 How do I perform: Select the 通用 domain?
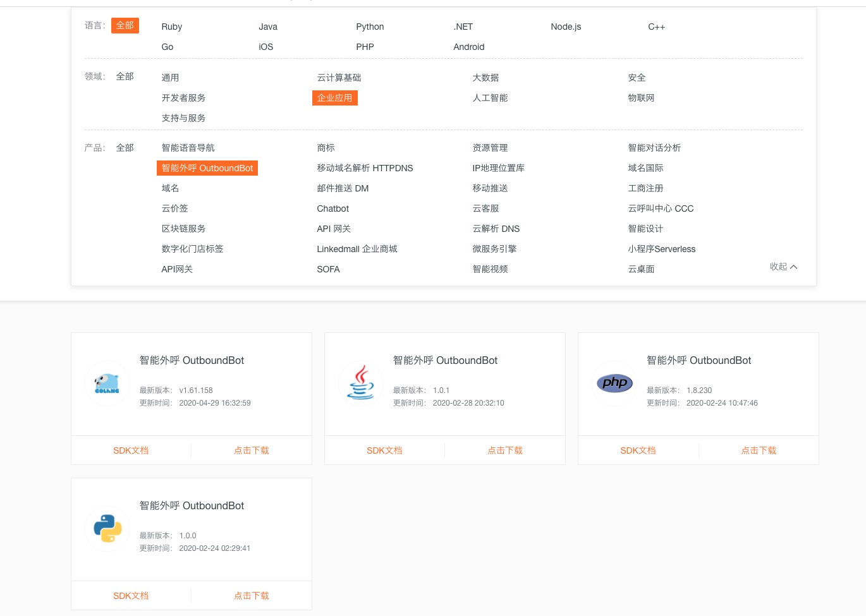170,78
